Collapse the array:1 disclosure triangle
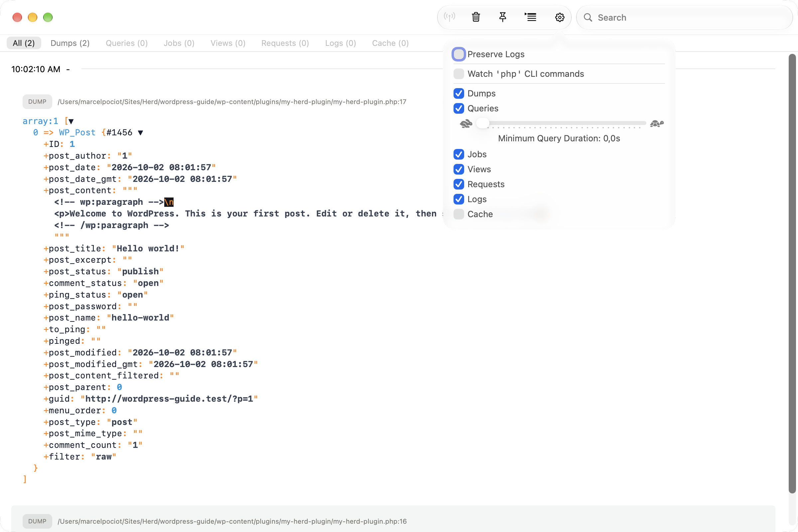This screenshot has width=798, height=532. [x=71, y=121]
